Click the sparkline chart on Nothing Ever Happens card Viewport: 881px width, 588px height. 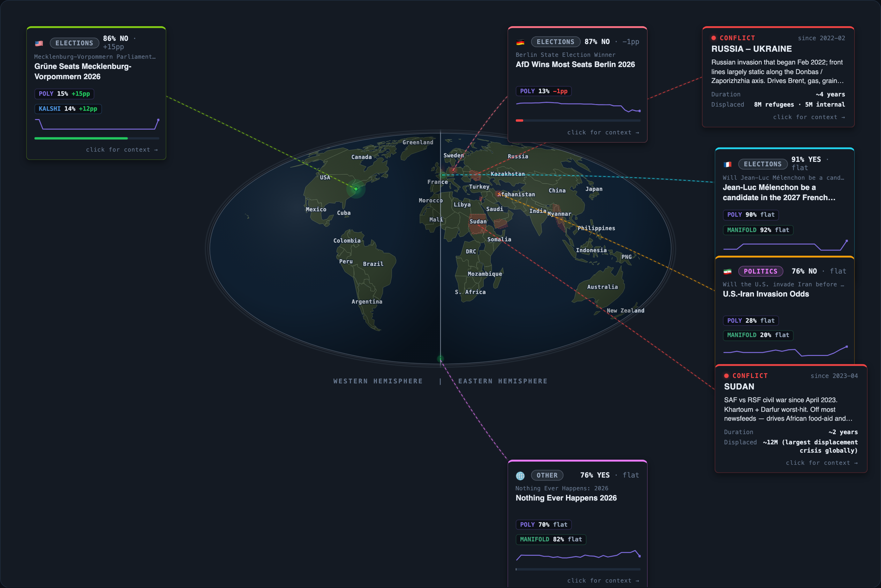pyautogui.click(x=578, y=555)
